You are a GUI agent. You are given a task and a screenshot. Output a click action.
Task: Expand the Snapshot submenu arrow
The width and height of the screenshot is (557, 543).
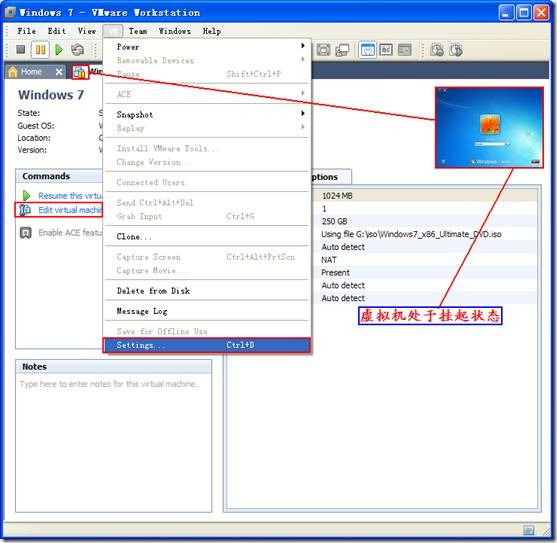pos(303,113)
